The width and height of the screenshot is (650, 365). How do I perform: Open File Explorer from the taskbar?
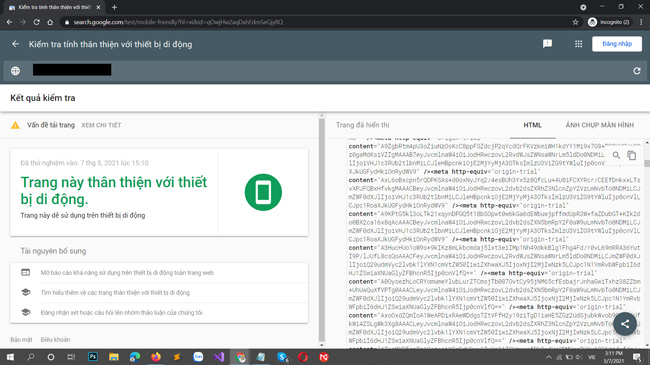(114, 357)
